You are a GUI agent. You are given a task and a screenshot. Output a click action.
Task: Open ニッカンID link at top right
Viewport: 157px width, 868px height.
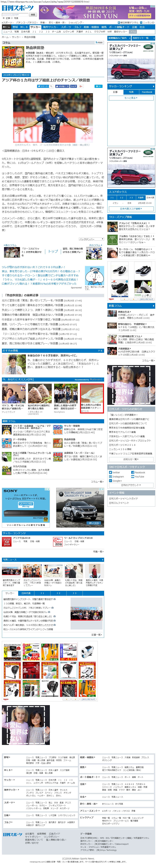[x=148, y=23]
